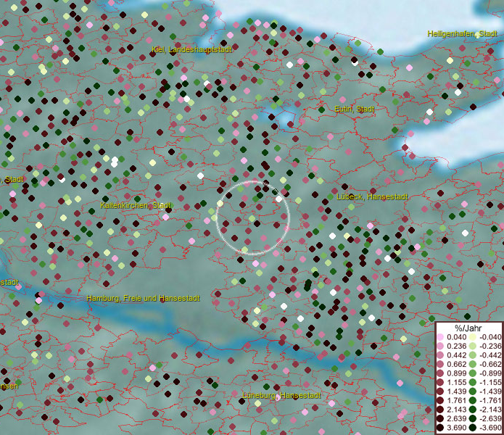
Task: Select the 2.639 legend swatch
Action: click(x=440, y=418)
